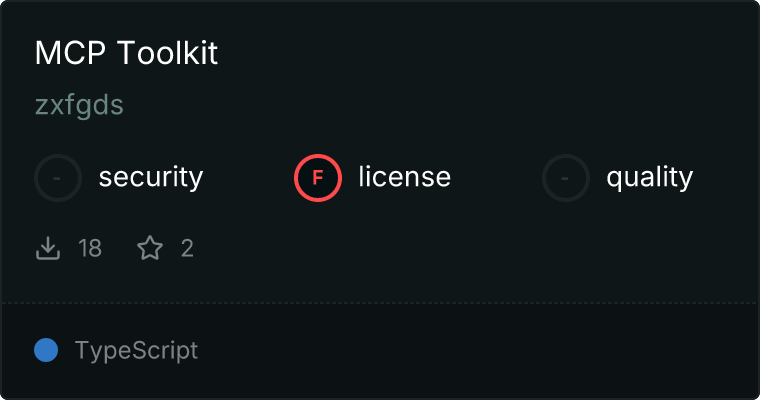Click the license label
This screenshot has width=760, height=400.
(x=404, y=178)
